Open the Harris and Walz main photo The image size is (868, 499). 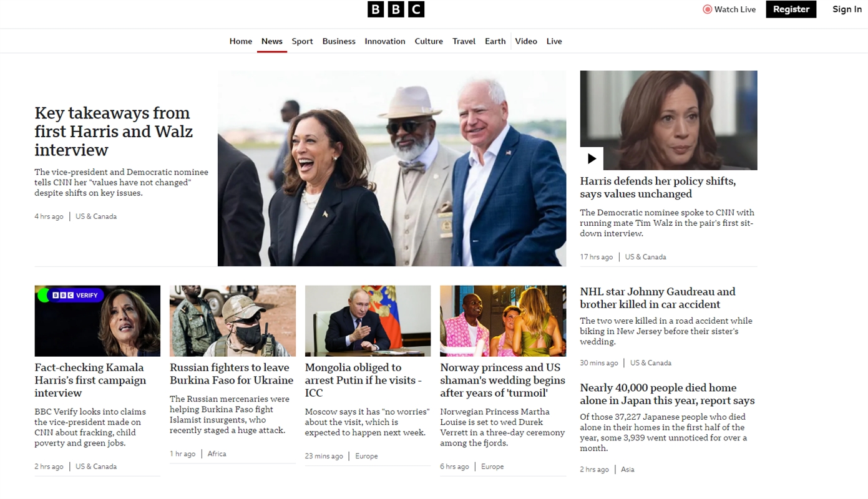click(392, 168)
